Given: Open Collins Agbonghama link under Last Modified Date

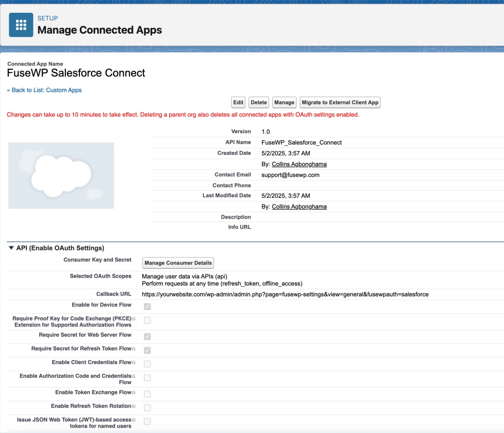Looking at the screenshot, I should tap(299, 207).
